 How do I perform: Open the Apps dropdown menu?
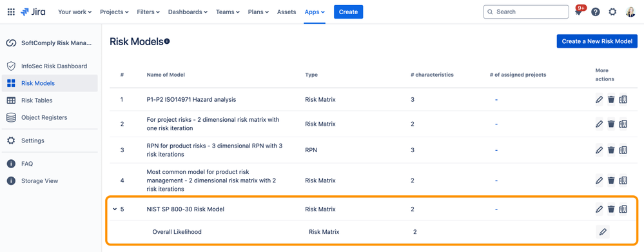click(x=315, y=12)
